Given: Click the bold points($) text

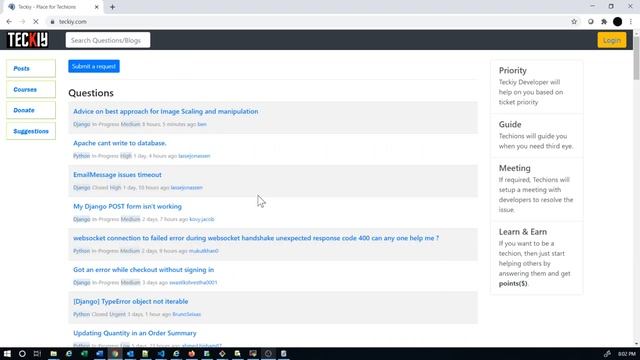Looking at the screenshot, I should pyautogui.click(x=513, y=283).
